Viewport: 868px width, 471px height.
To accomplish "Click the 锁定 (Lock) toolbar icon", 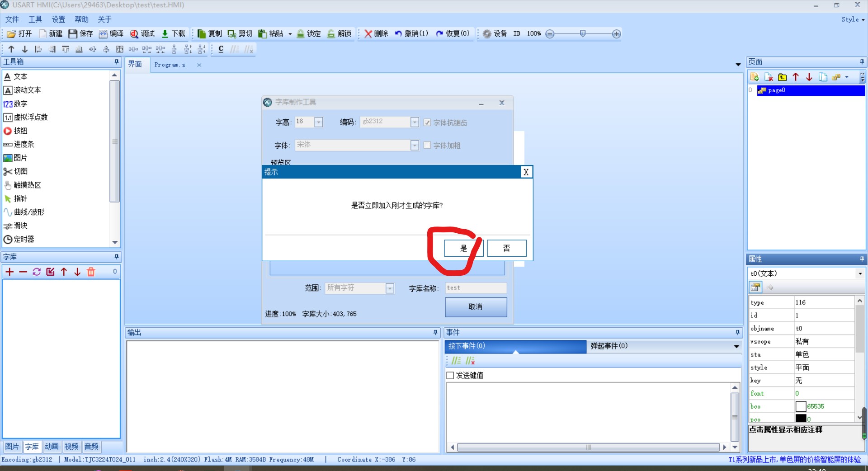I will tap(309, 34).
